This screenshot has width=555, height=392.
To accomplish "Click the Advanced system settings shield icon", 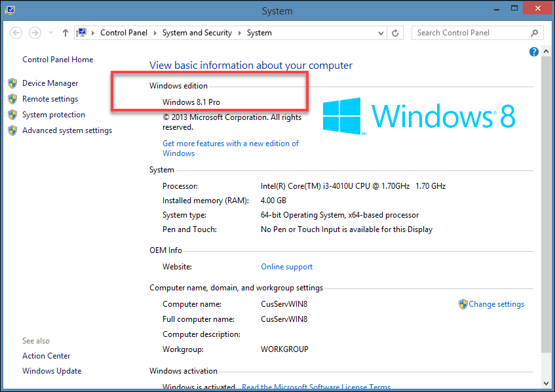I will point(12,130).
